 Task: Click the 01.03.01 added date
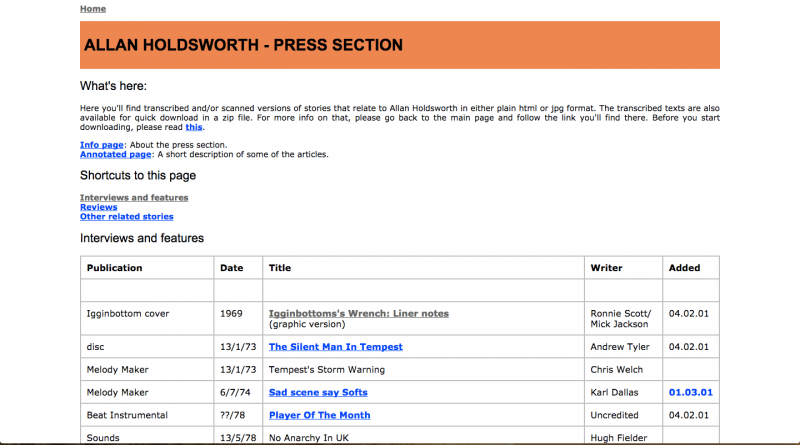[689, 393]
